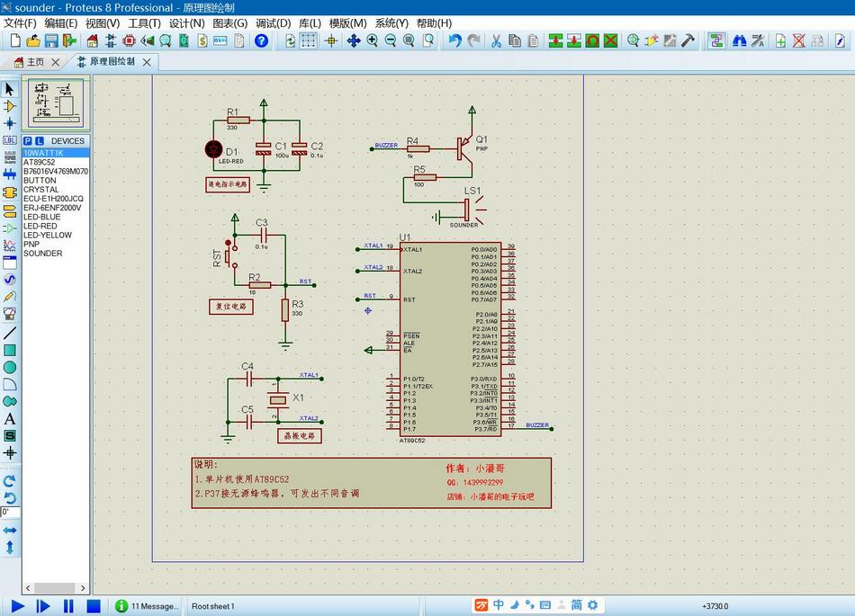Click the Zoom In magnifier icon

coord(373,40)
